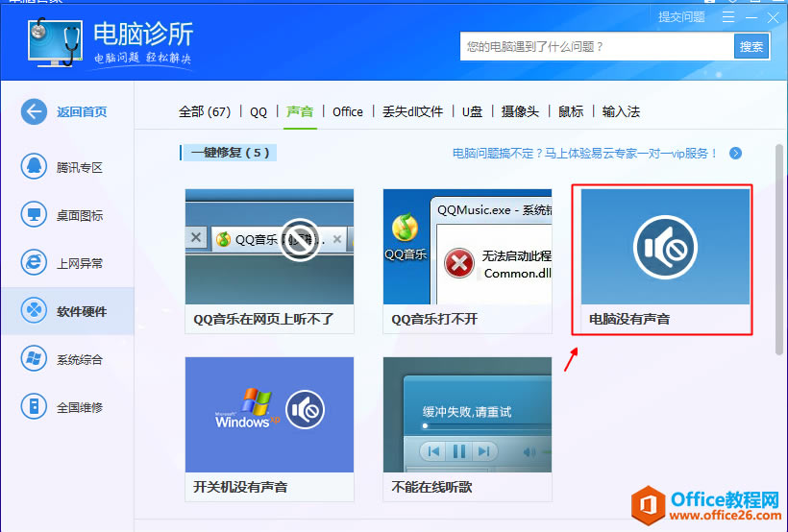Click the 电脑没有声音 caption text

point(629,319)
